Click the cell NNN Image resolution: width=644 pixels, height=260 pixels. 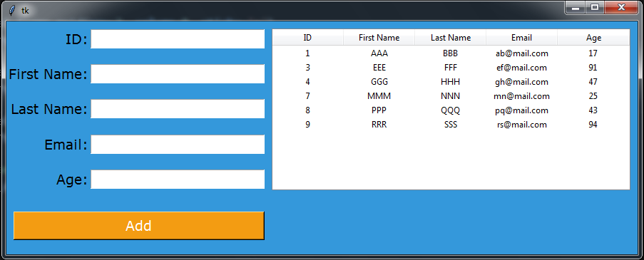point(451,96)
